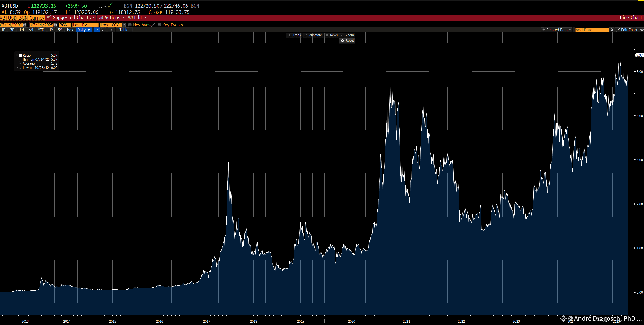The height and width of the screenshot is (325, 644).
Task: Click the XBTUSD BGN Curncy security field
Action: pos(22,18)
